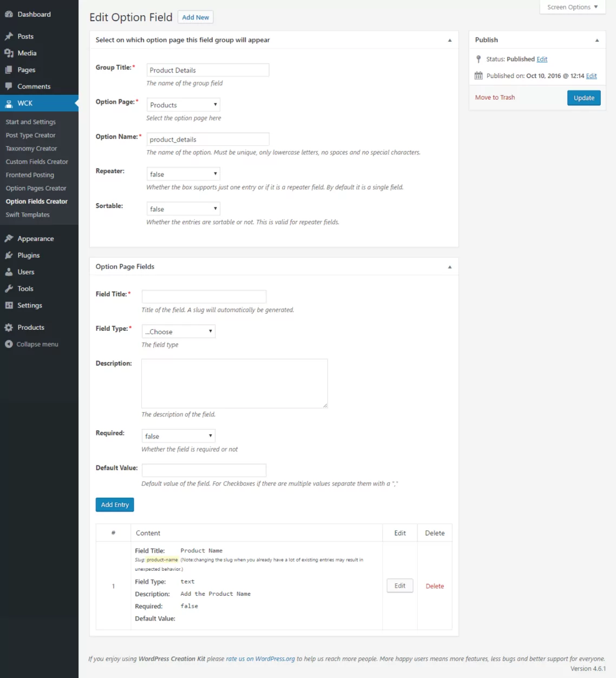Click the Media icon in sidebar
Viewport: 616px width, 678px height.
tap(9, 53)
